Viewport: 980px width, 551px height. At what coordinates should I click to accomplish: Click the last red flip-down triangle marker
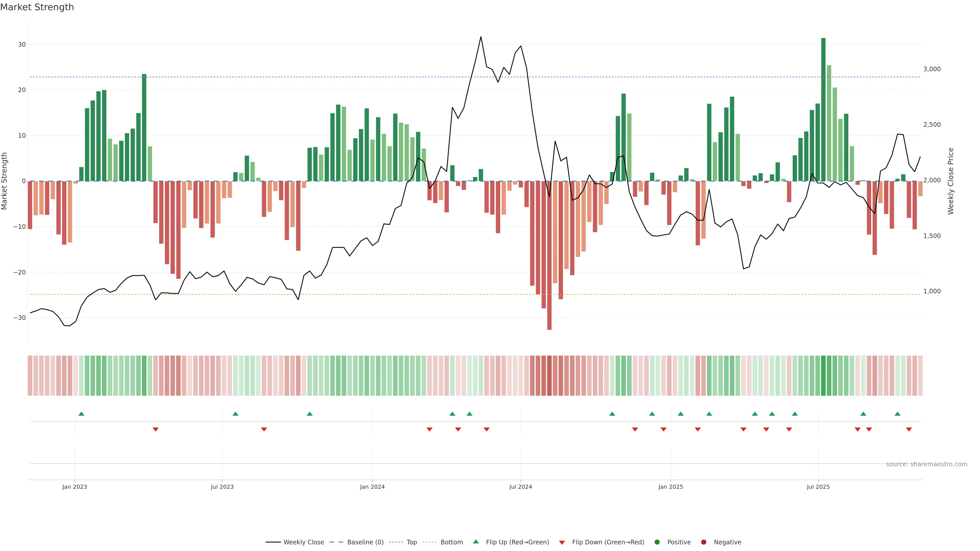(x=909, y=429)
